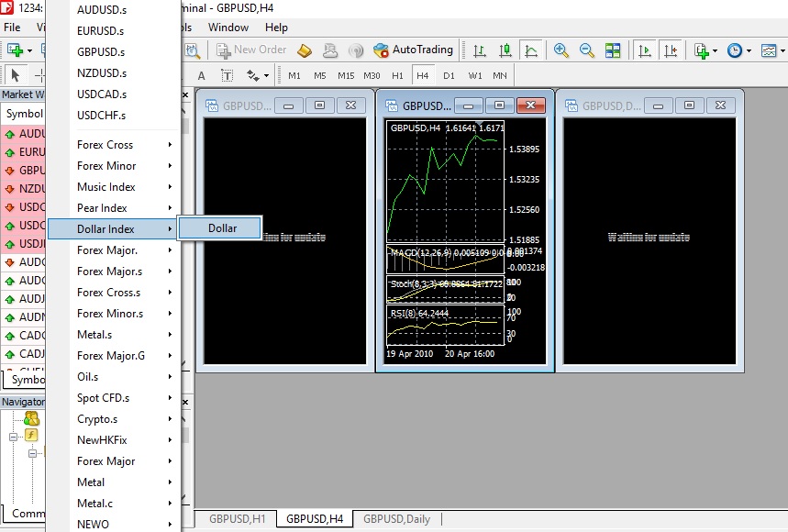
Task: Switch timeframe to M1
Action: tap(294, 76)
